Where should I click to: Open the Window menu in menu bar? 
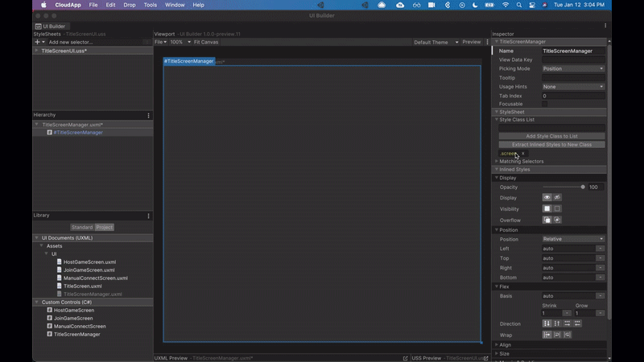(x=174, y=5)
